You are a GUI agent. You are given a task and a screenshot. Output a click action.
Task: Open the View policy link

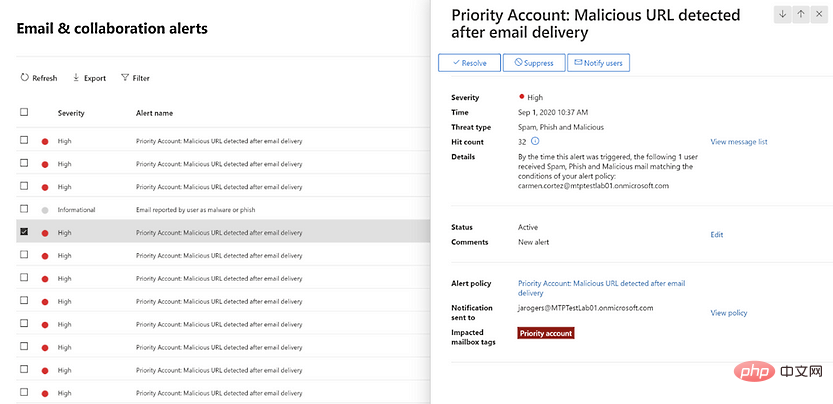pyautogui.click(x=728, y=313)
